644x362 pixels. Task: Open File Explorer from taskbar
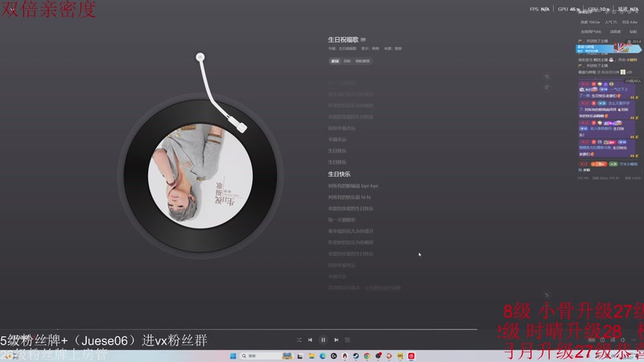point(312,356)
